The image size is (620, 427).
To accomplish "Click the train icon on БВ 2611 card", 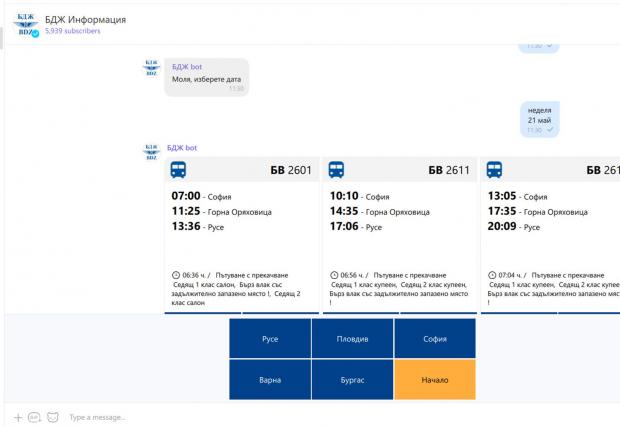I will point(336,170).
